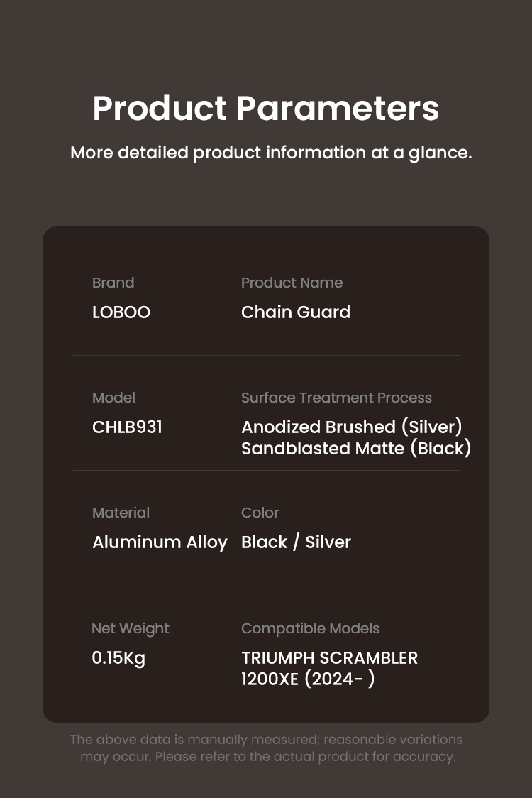Click the Product Parameters heading
This screenshot has width=532, height=798.
point(266,109)
